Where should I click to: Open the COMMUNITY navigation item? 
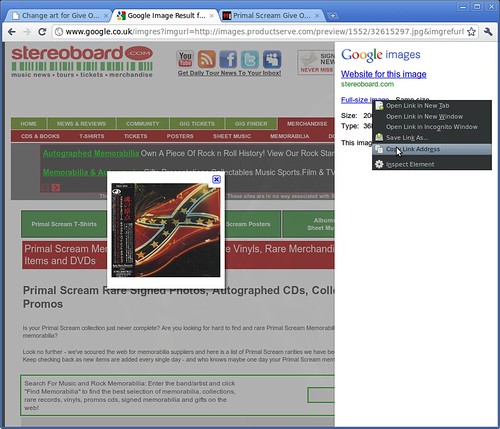pyautogui.click(x=143, y=124)
